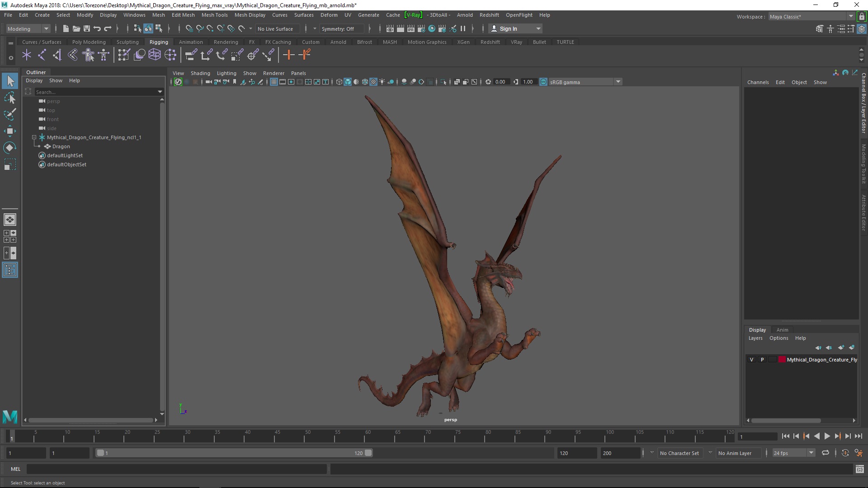Click the layer red color swatch

[x=782, y=360]
